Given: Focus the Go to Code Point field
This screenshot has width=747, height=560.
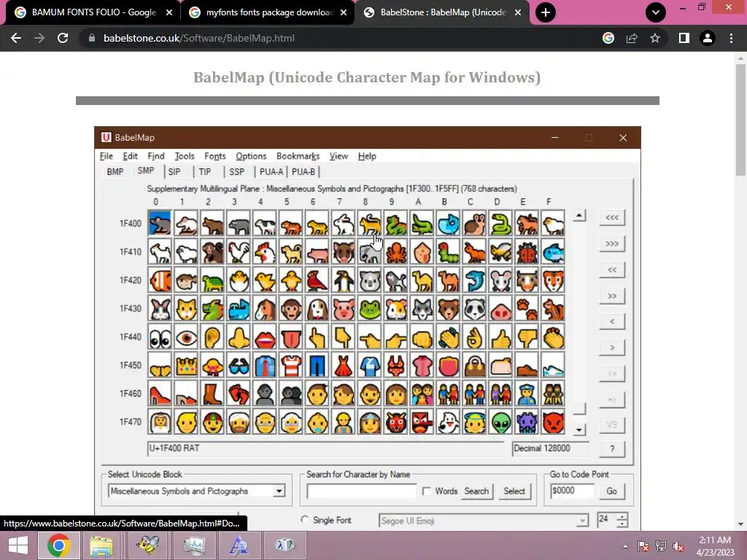Looking at the screenshot, I should 573,491.
